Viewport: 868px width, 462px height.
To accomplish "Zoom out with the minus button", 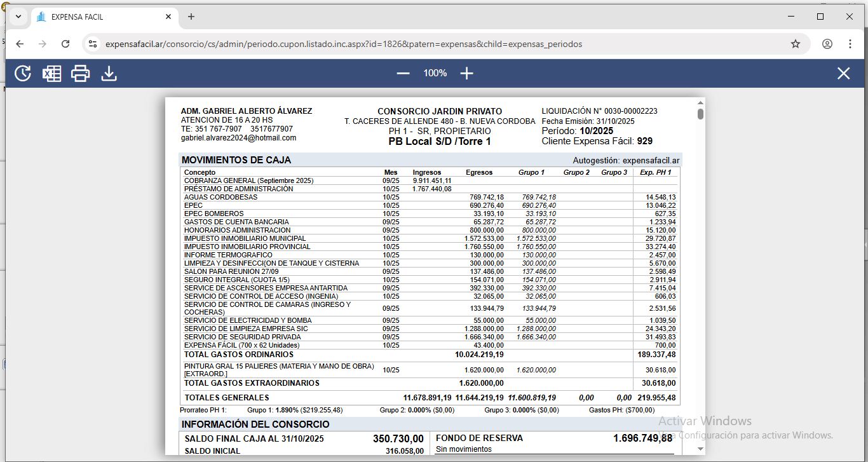I will coord(403,74).
